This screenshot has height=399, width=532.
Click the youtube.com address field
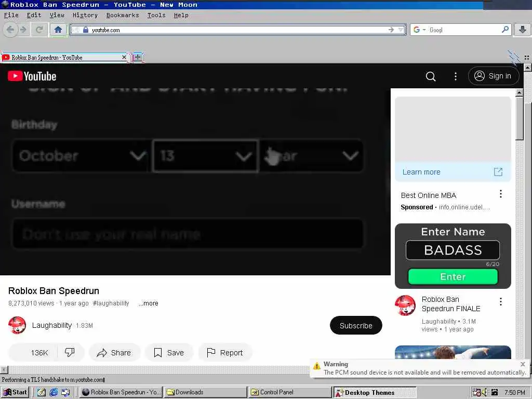[x=237, y=30]
